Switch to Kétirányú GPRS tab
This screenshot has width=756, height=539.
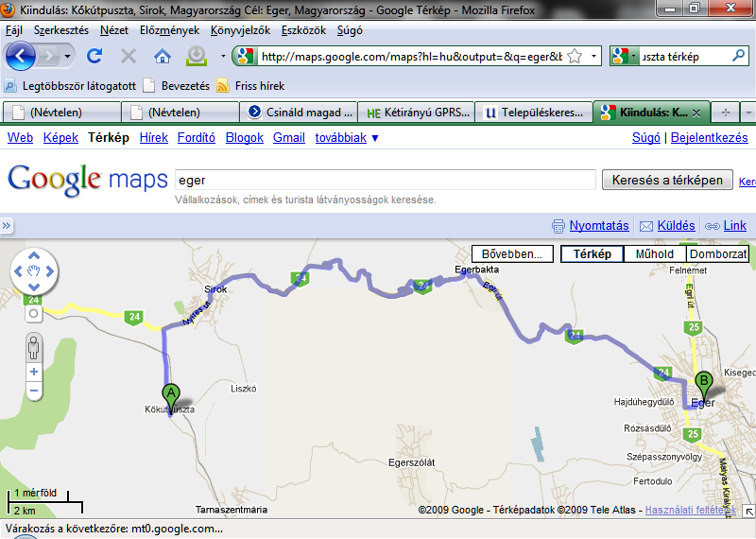tap(416, 113)
